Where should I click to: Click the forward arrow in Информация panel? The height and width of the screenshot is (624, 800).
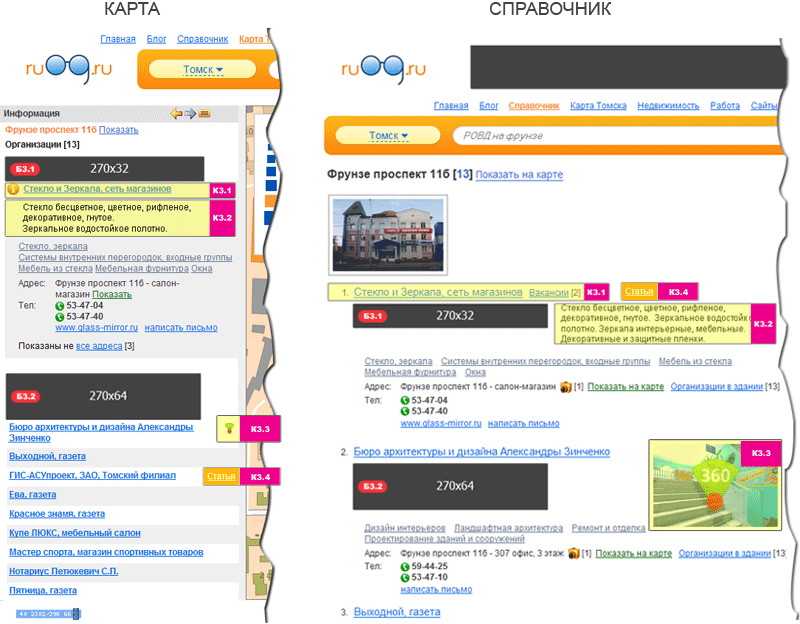[x=191, y=114]
